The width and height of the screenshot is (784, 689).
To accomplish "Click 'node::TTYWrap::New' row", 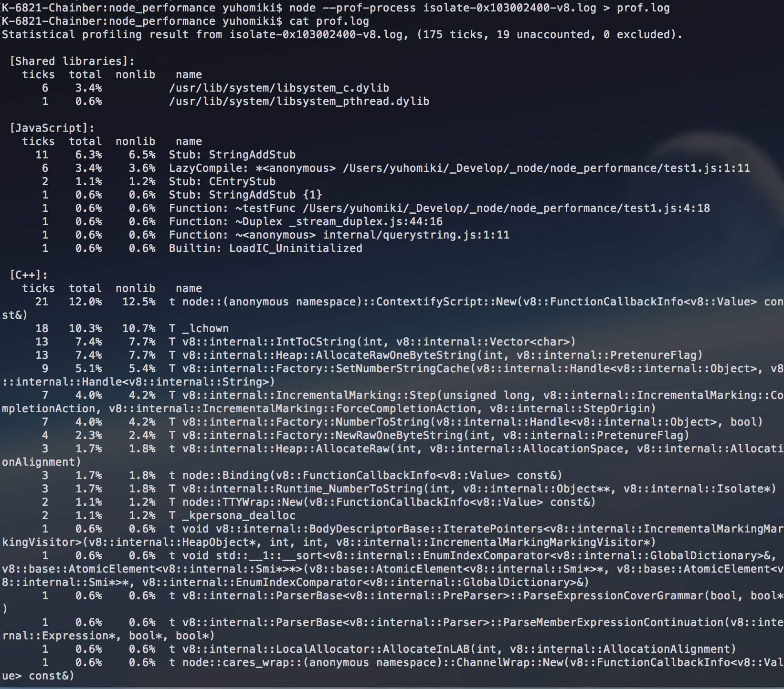I will pyautogui.click(x=319, y=502).
